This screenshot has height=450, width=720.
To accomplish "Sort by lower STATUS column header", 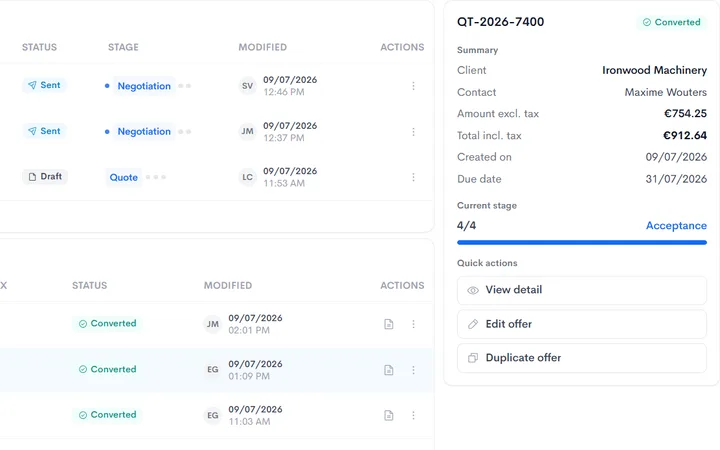I will point(90,285).
